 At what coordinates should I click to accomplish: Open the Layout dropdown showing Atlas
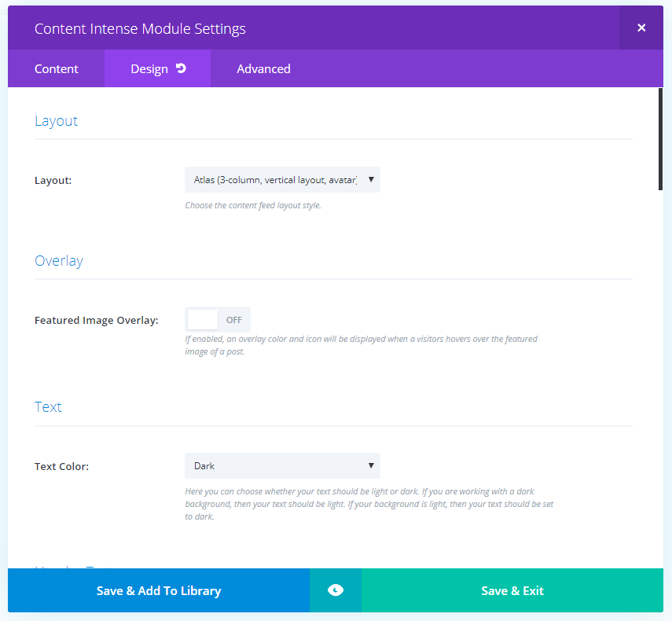[282, 180]
